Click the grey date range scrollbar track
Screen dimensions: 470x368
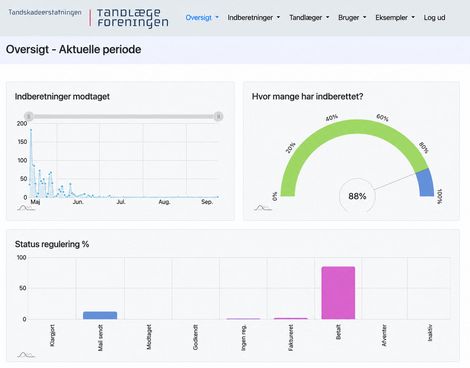[123, 116]
